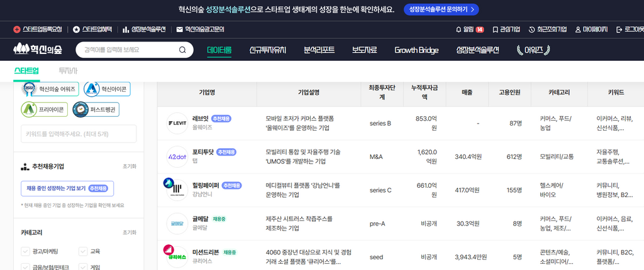Open the 레브잇 company name
Screen dimensions: 644x270
[200, 119]
